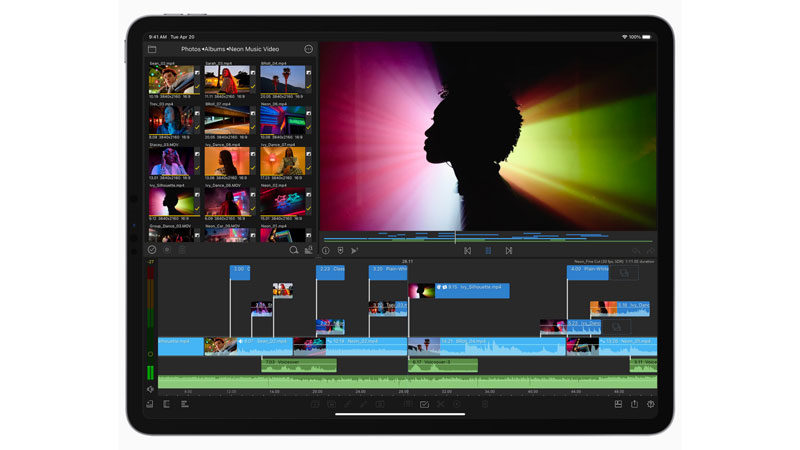Jump to the previous edit point
The width and height of the screenshot is (800, 450).
point(467,251)
